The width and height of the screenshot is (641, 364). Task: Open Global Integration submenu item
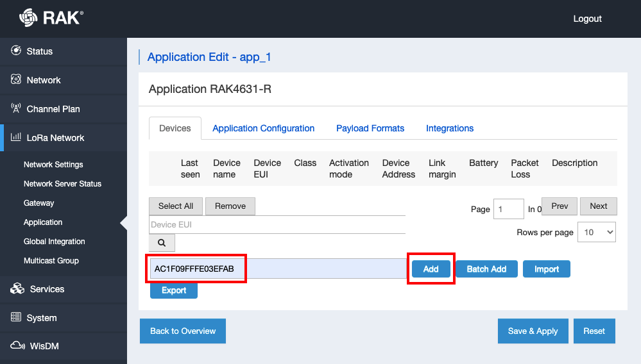[55, 241]
